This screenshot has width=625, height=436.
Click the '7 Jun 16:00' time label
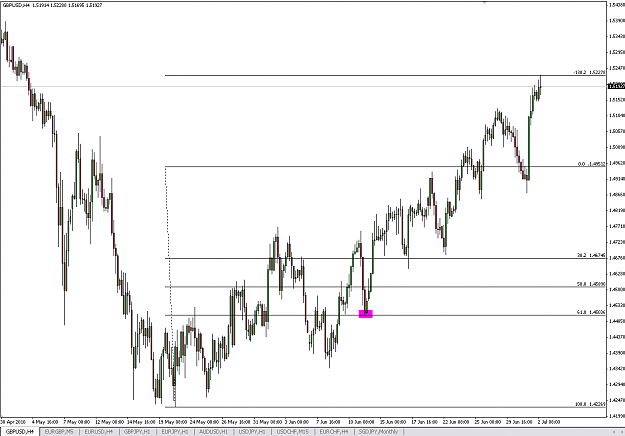pyautogui.click(x=328, y=422)
